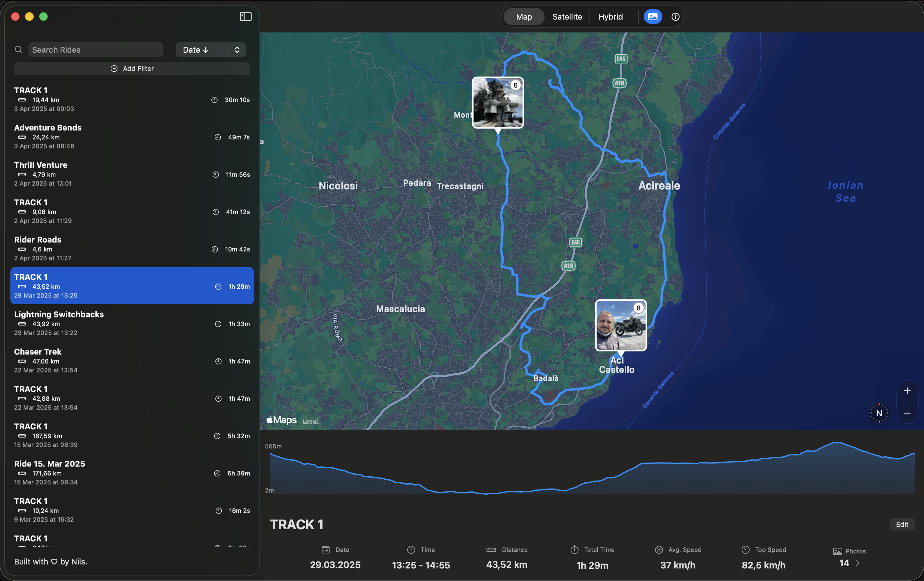
Task: Click the zoom in control on the map
Action: [x=907, y=391]
